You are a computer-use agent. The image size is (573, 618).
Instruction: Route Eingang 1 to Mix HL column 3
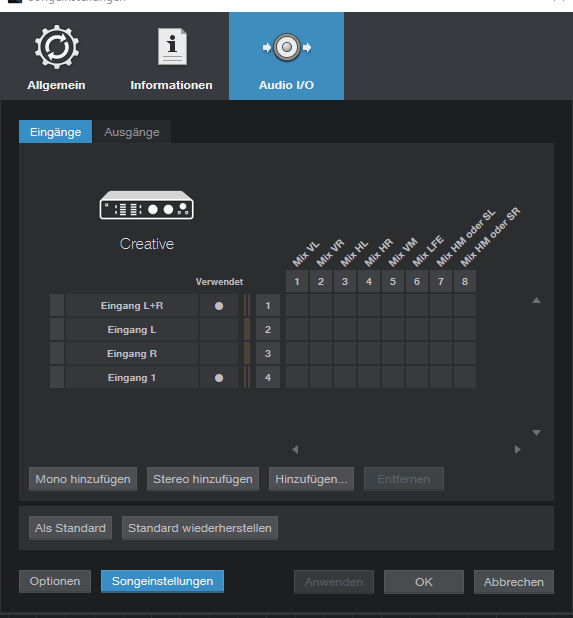point(345,378)
